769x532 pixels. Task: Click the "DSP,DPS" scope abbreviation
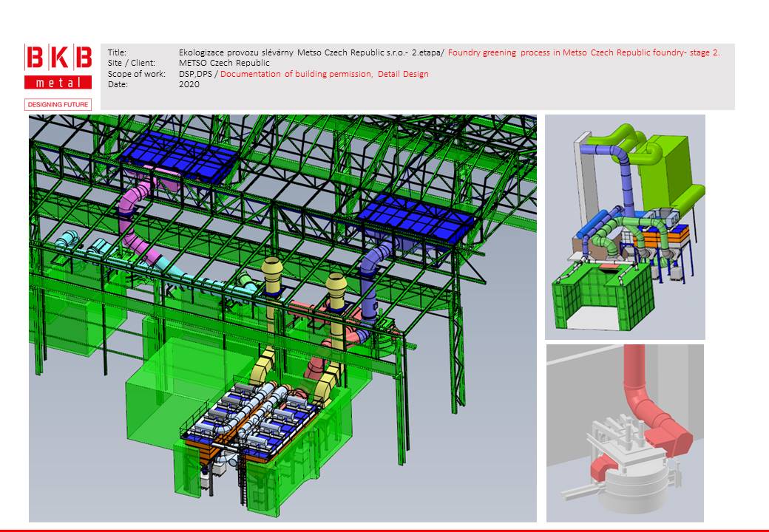tap(195, 74)
